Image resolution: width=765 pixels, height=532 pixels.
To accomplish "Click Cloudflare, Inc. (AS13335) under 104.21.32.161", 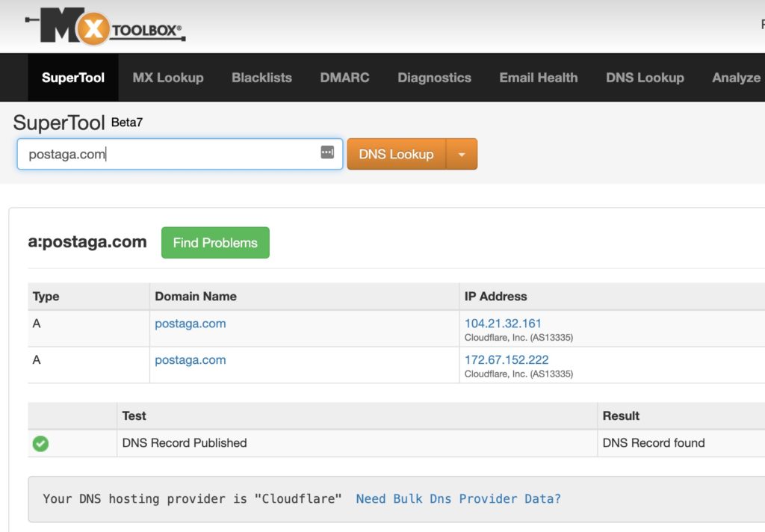I will tap(518, 337).
